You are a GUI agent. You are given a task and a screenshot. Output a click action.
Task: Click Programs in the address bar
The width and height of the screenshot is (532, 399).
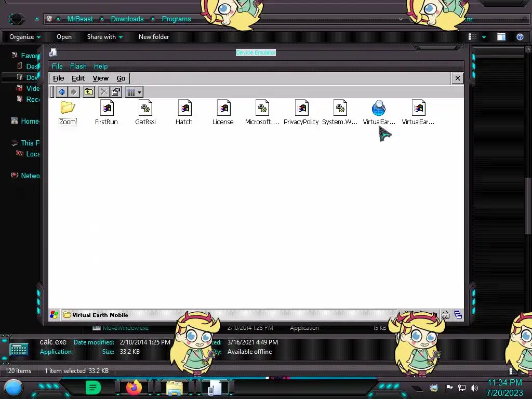coord(176,19)
